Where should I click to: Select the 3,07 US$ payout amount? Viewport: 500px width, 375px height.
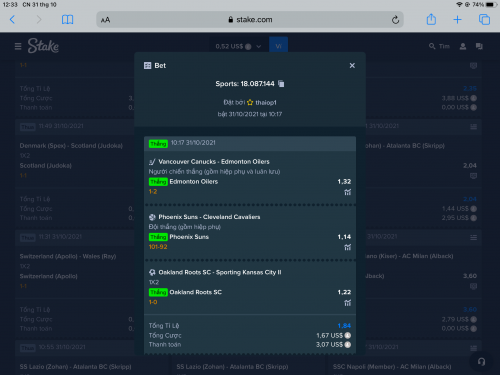(x=329, y=345)
